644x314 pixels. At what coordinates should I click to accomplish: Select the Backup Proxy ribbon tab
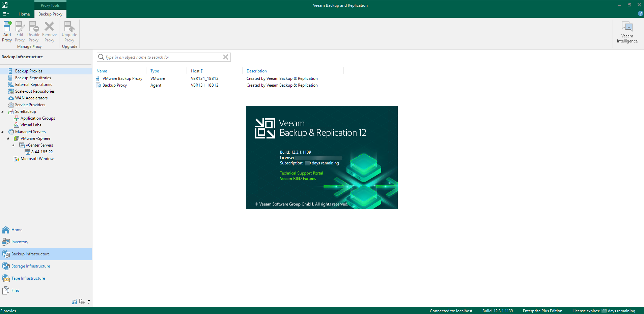pyautogui.click(x=50, y=14)
